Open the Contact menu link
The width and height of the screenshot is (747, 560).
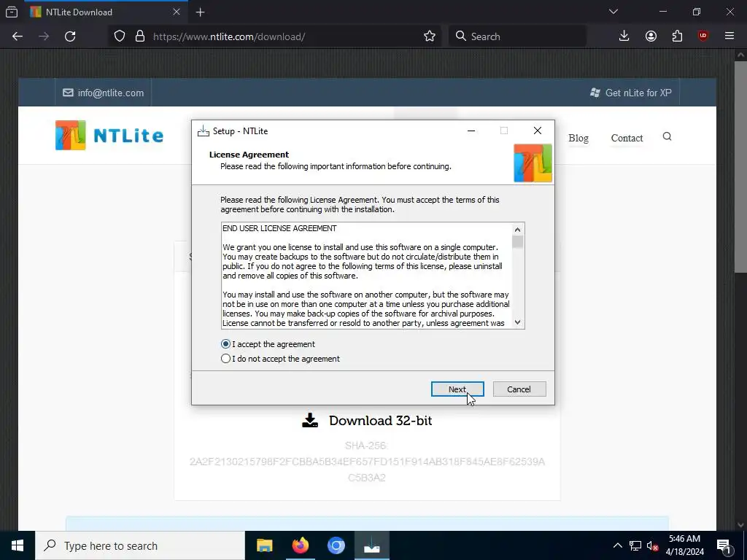627,138
